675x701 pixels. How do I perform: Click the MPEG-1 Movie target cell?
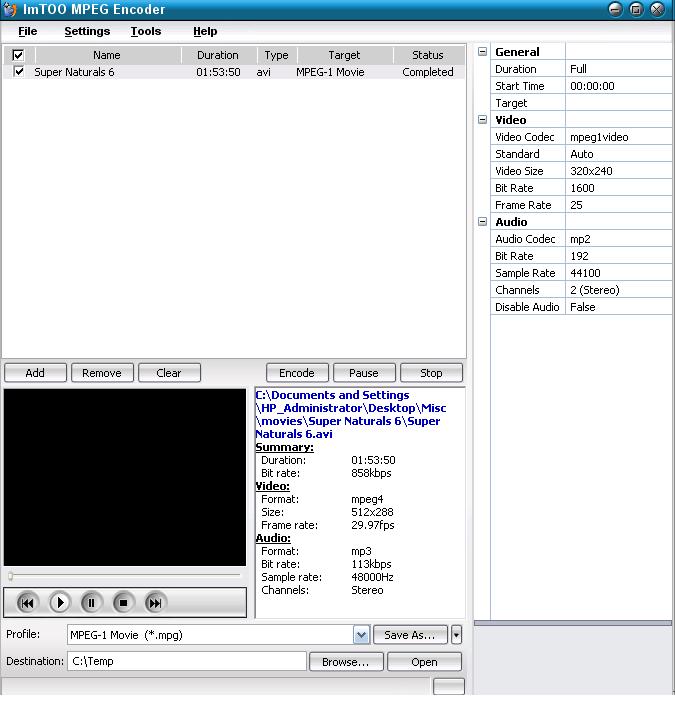(x=330, y=72)
